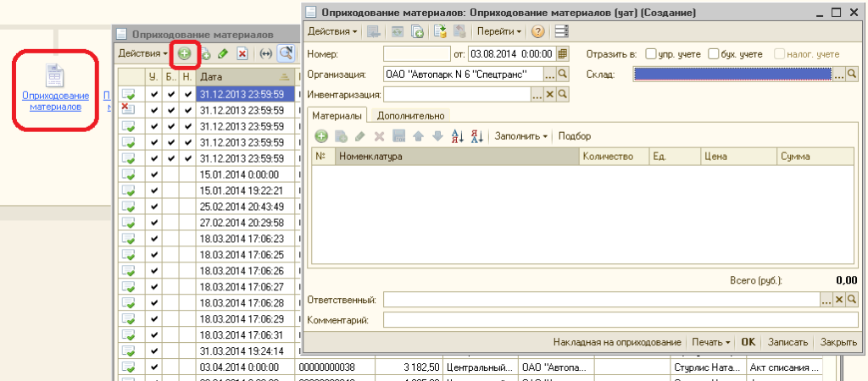868x381 pixels.
Task: Expand Заполнить dropdown in materials toolbar
Action: 521,136
